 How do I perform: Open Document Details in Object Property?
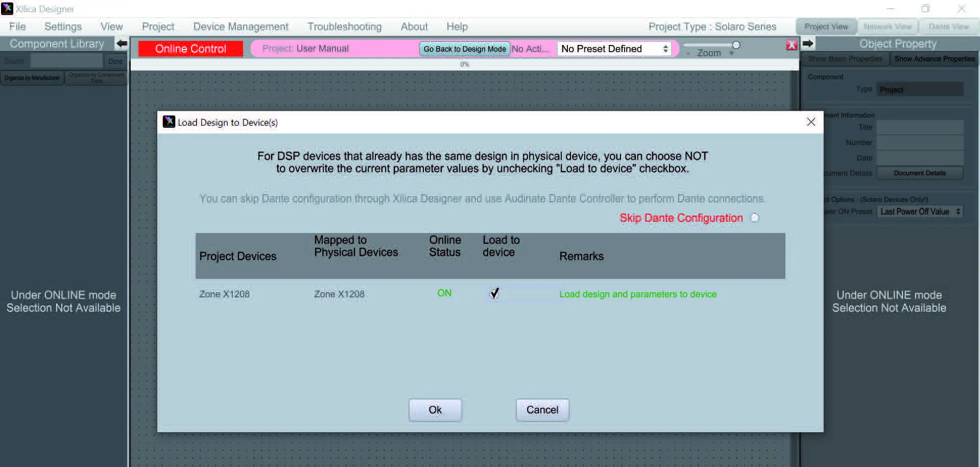pyautogui.click(x=920, y=173)
